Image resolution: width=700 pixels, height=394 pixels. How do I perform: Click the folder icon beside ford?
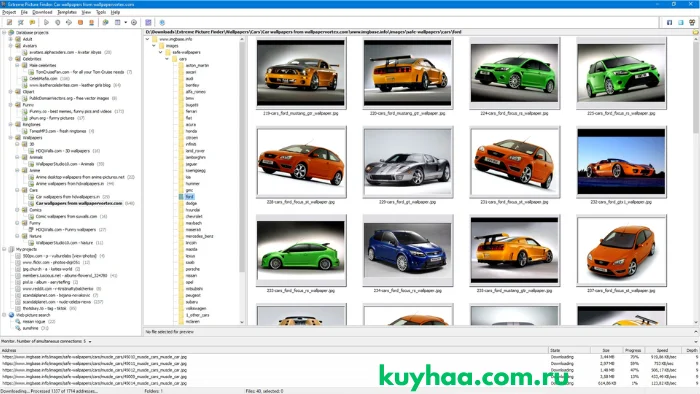click(x=181, y=197)
